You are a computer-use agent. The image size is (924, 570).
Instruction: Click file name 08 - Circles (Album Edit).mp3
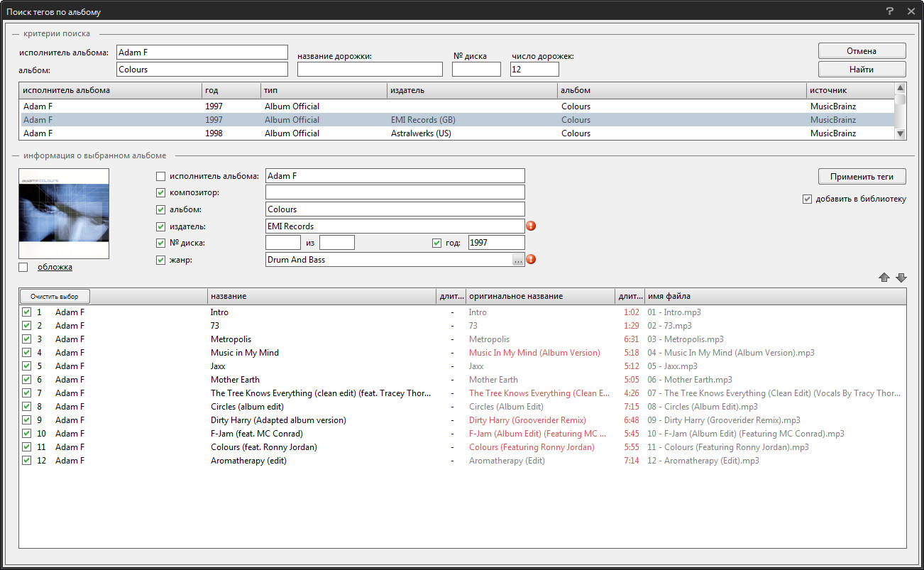[x=703, y=407]
